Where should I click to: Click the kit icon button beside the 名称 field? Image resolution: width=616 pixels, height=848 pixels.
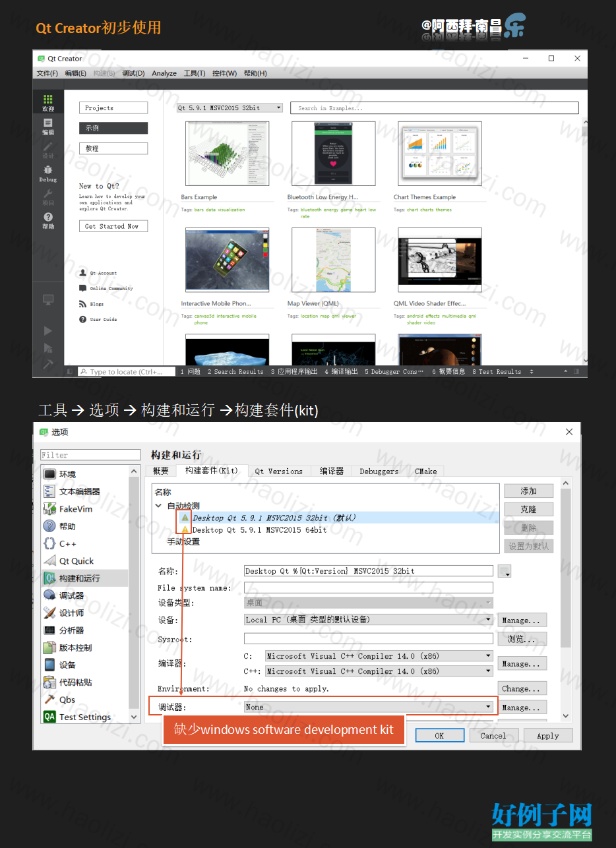point(505,571)
